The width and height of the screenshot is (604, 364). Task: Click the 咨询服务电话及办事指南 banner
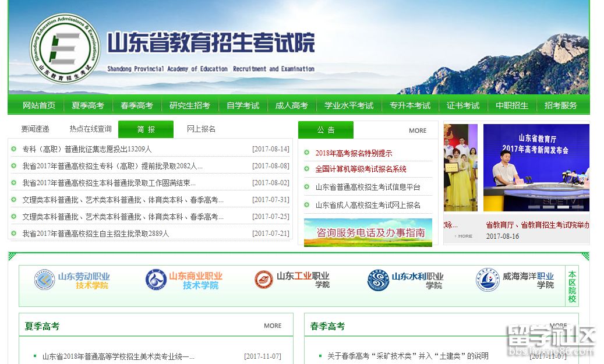(368, 232)
